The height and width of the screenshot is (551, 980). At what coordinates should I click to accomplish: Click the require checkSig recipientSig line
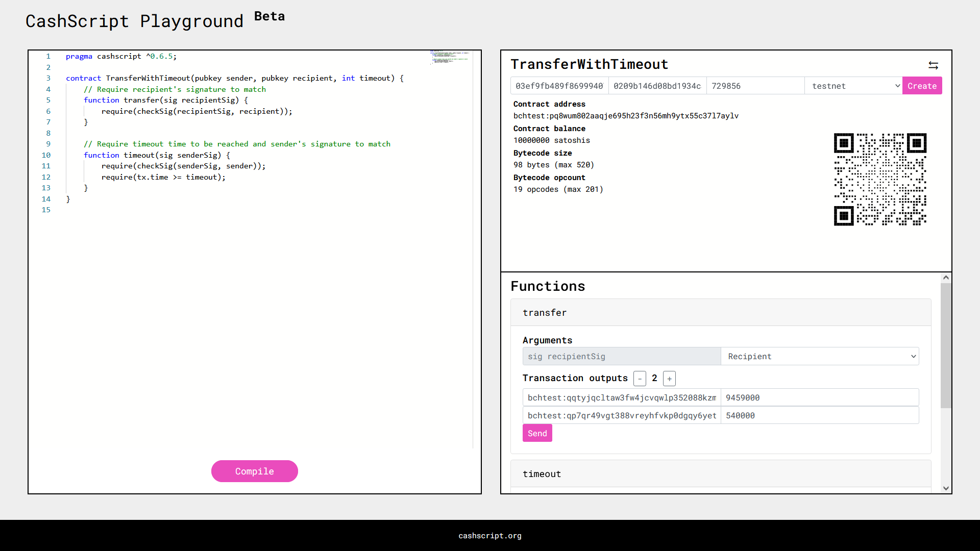pyautogui.click(x=197, y=111)
